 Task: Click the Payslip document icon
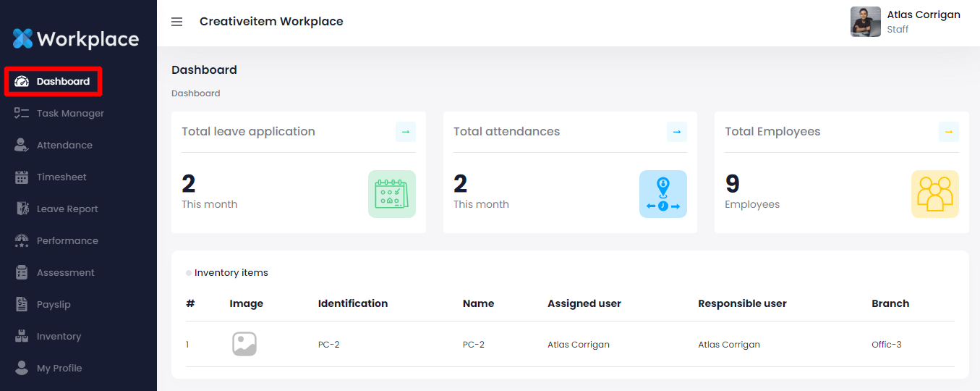click(22, 305)
